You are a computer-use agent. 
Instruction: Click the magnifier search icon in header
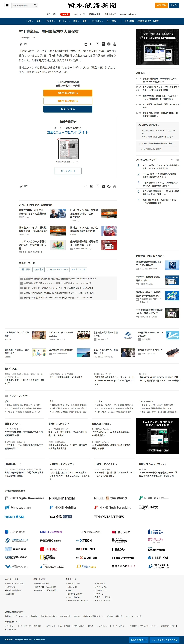(35, 5)
